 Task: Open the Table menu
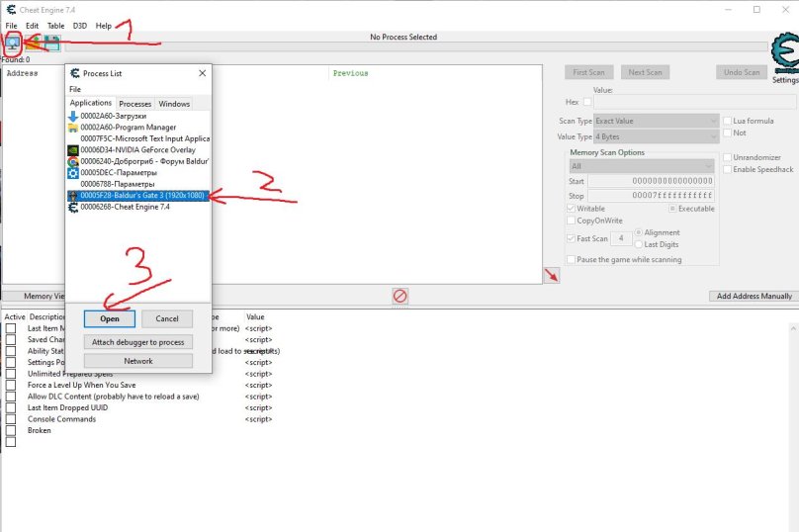(x=56, y=26)
